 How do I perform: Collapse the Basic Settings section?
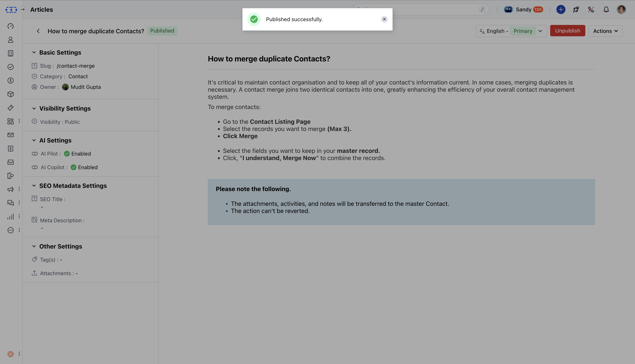click(x=34, y=53)
